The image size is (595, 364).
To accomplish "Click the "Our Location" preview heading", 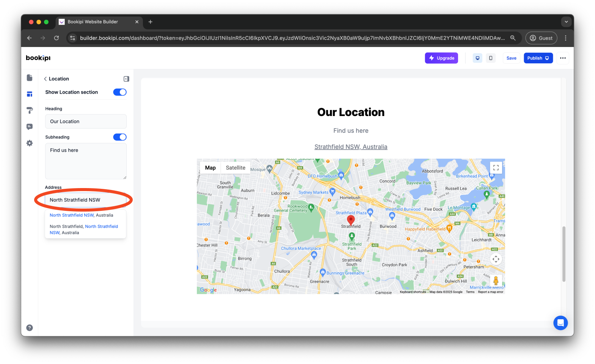I will tap(351, 112).
